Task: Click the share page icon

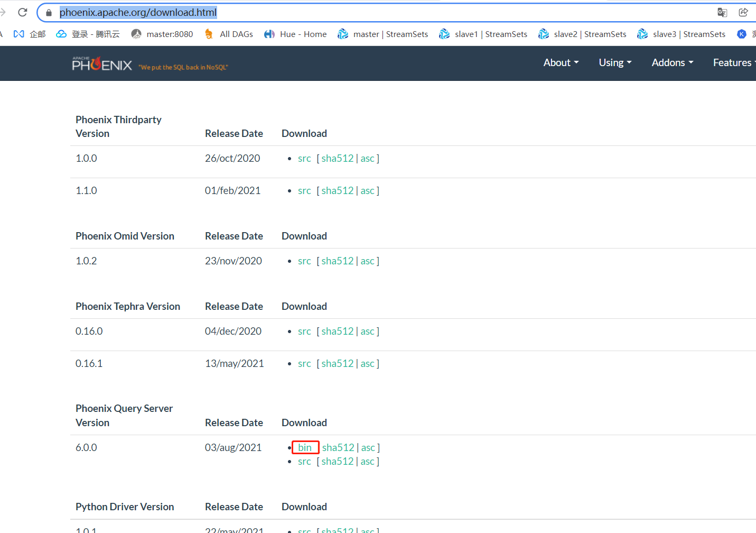Action: [x=743, y=12]
